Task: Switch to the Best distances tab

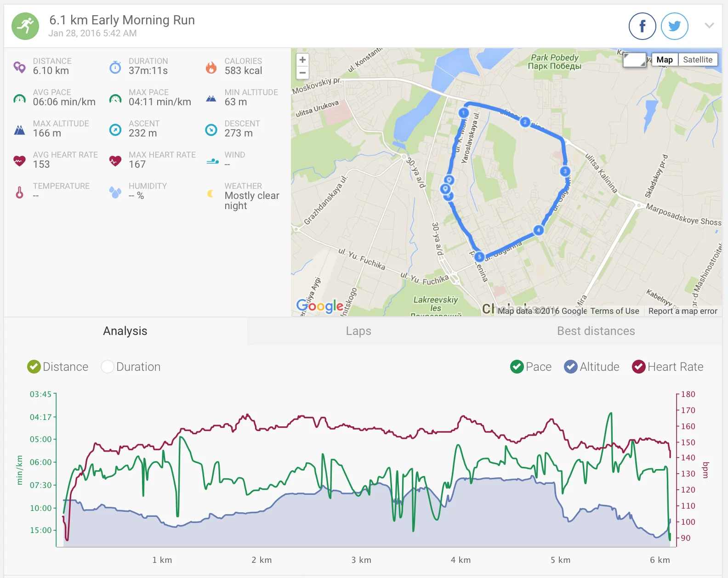Action: click(596, 331)
